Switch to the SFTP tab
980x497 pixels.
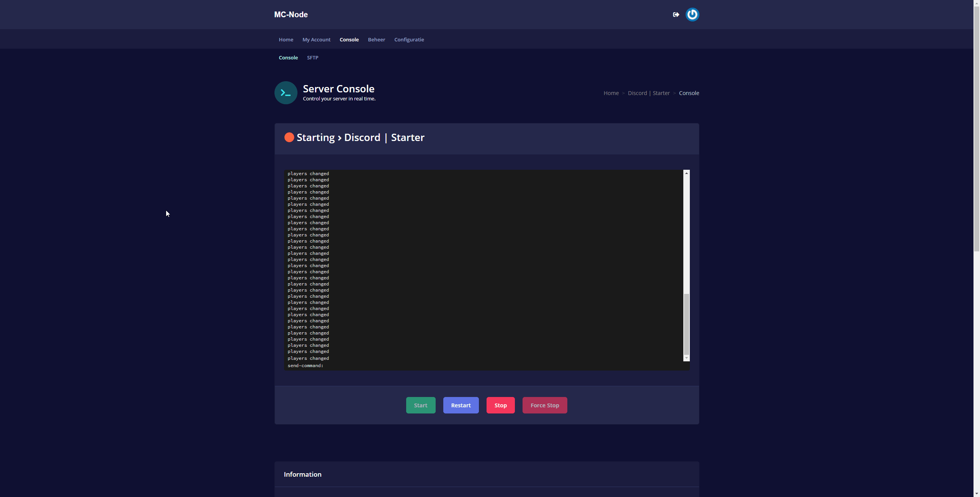pyautogui.click(x=312, y=57)
